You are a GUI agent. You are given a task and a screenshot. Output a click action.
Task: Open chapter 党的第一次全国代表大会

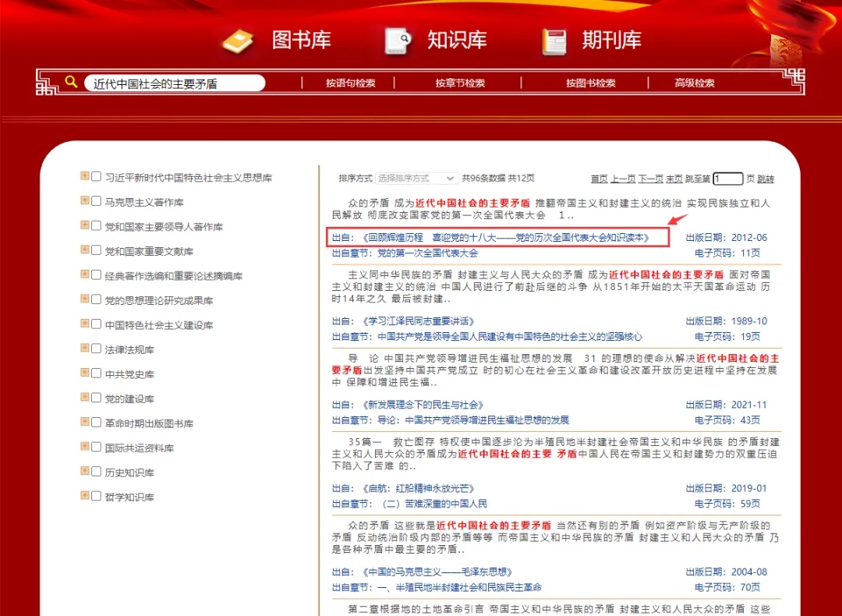click(427, 253)
